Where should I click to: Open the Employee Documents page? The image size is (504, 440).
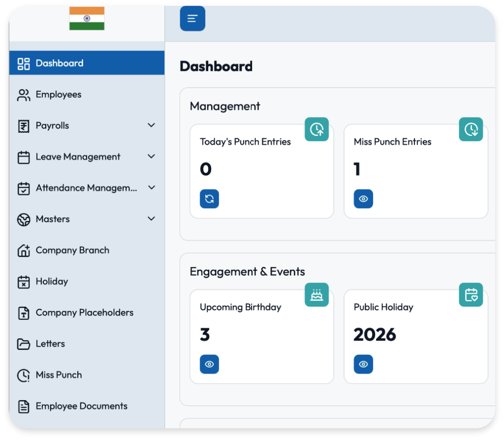(x=81, y=406)
